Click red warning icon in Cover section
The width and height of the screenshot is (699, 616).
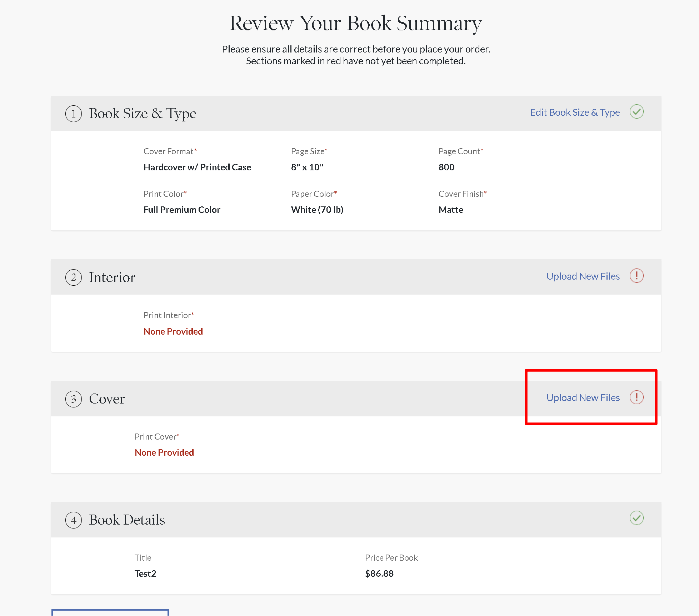point(636,397)
